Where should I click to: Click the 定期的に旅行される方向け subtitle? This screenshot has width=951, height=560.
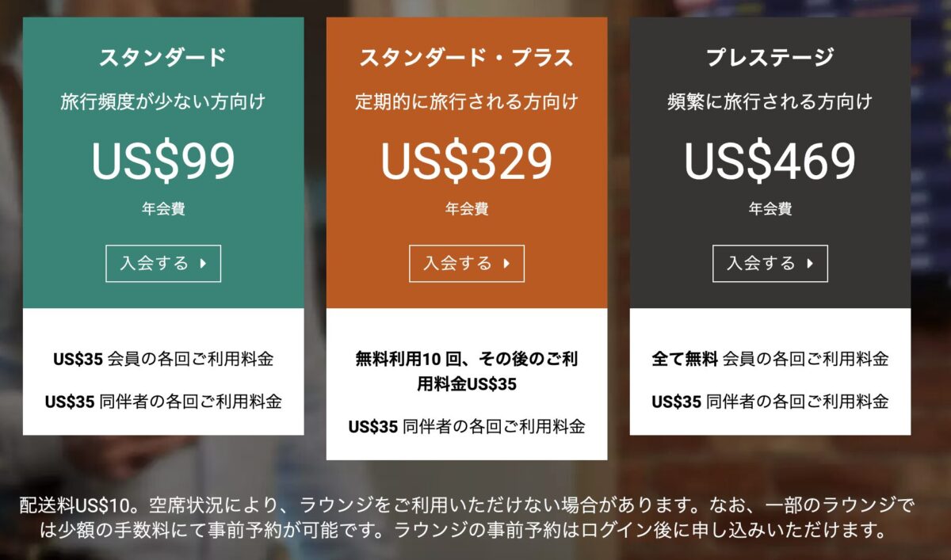pos(466,102)
